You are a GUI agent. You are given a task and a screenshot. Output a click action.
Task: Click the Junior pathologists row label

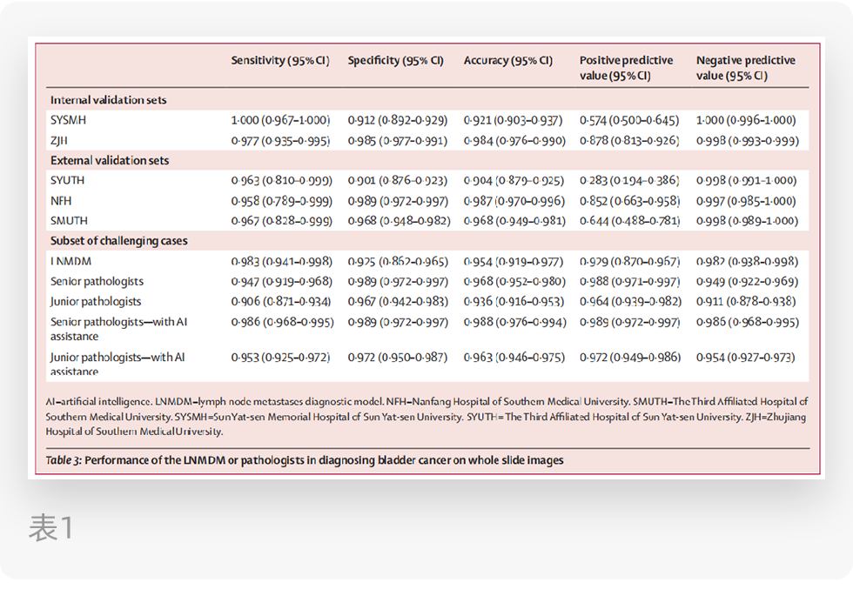pos(96,302)
